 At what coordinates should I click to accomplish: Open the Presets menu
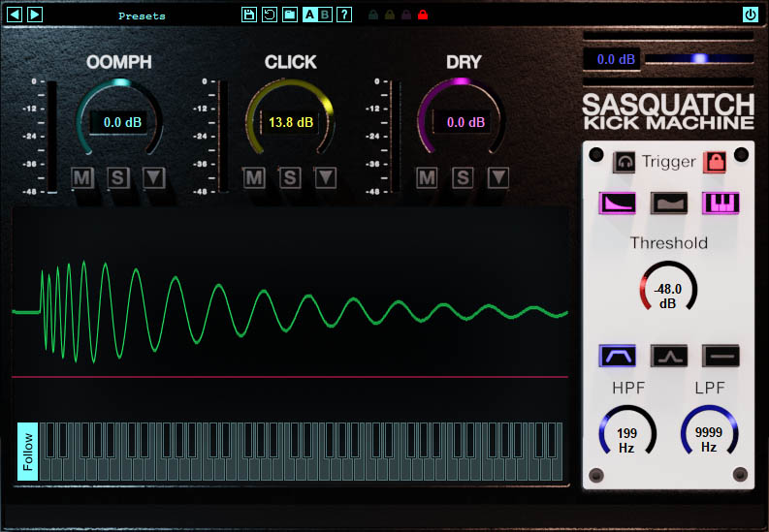coord(142,16)
